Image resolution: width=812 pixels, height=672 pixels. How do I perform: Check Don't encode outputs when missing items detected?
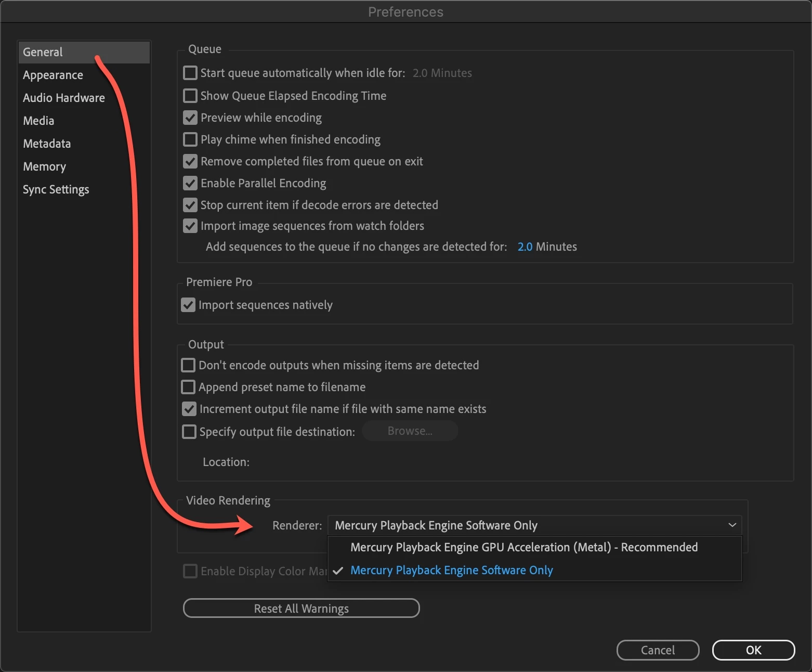pos(188,365)
